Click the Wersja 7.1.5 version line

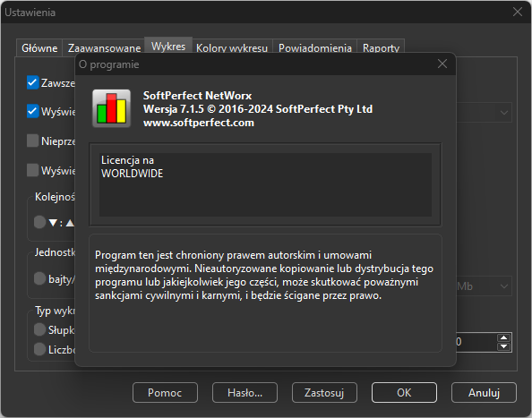pyautogui.click(x=258, y=109)
